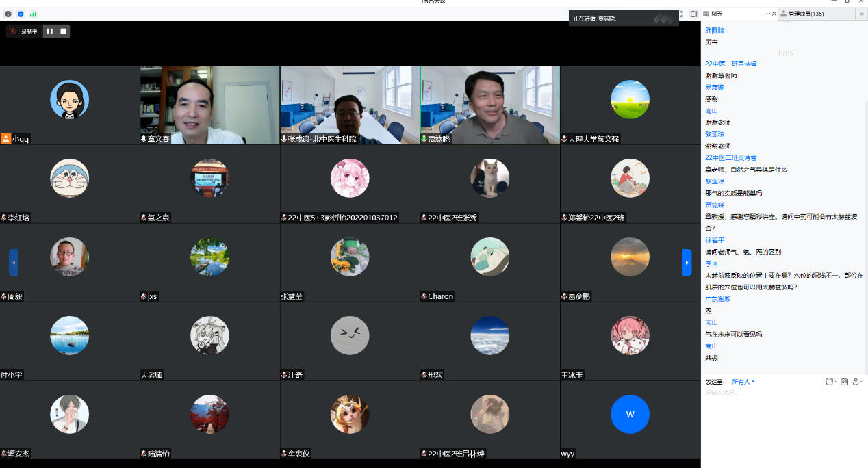The image size is (868, 468).
Task: Select the 聊天 tab
Action: click(717, 14)
